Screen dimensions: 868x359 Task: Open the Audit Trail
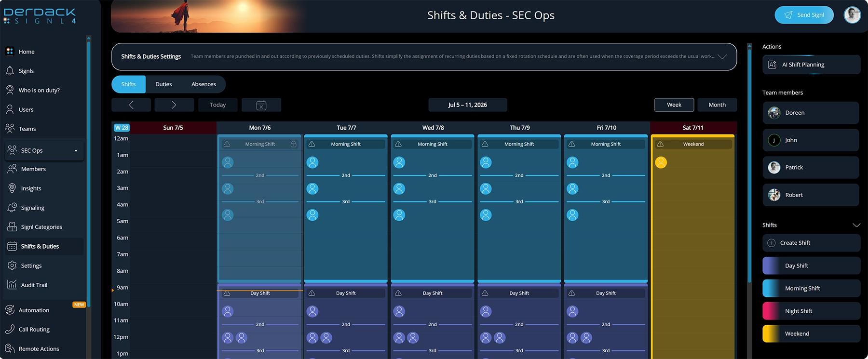[34, 285]
